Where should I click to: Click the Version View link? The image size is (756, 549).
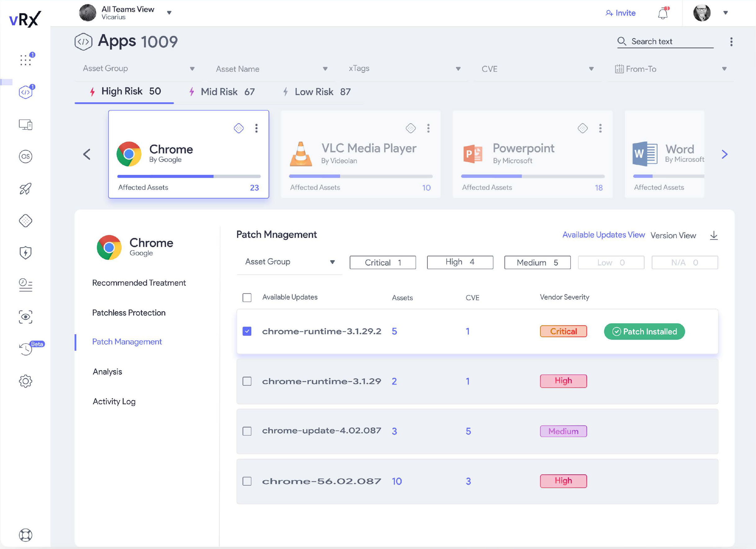coord(673,235)
